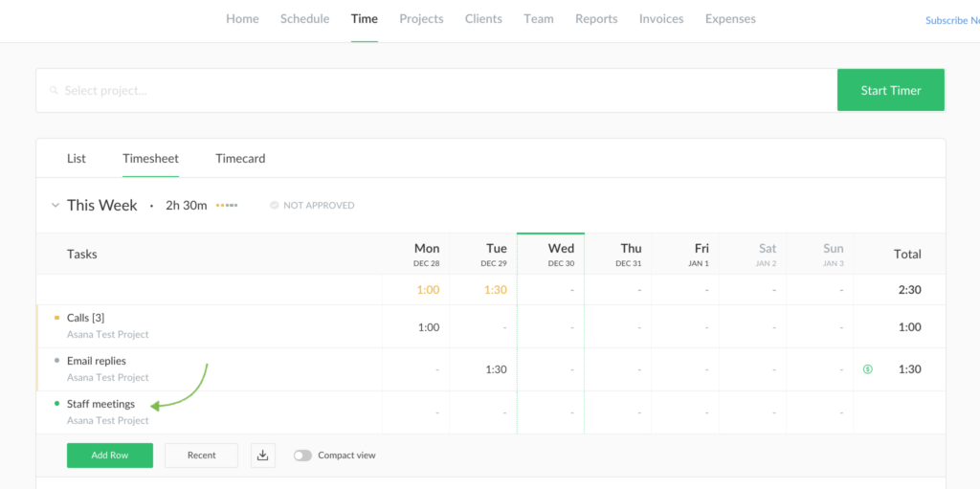The height and width of the screenshot is (489, 980).
Task: Click the 1:30 total for Email replies row
Action: pyautogui.click(x=910, y=369)
